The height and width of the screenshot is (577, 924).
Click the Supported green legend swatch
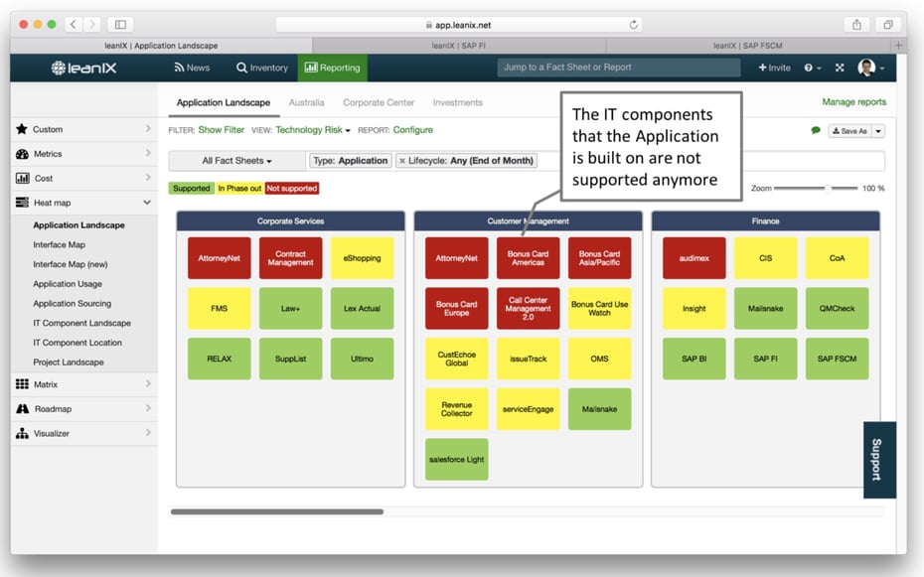tap(192, 189)
